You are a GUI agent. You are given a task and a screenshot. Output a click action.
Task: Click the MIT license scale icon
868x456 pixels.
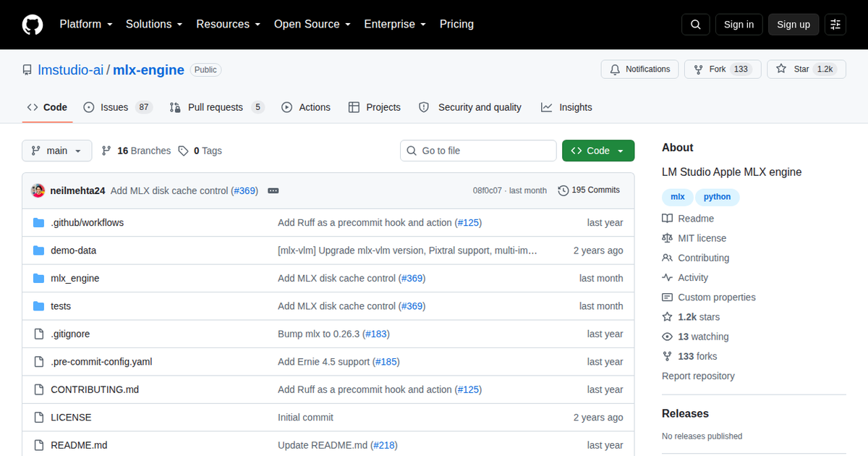tap(667, 238)
